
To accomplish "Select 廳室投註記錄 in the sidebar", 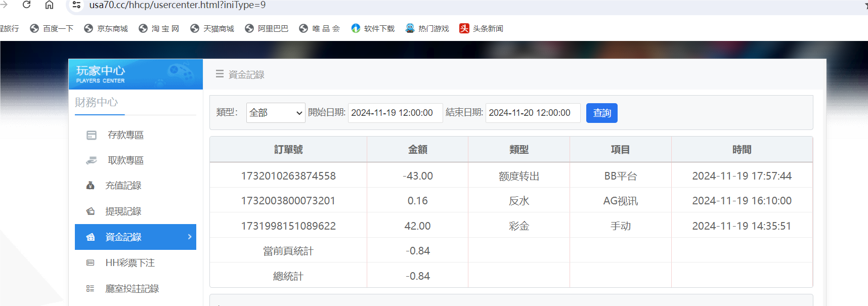I will click(132, 289).
